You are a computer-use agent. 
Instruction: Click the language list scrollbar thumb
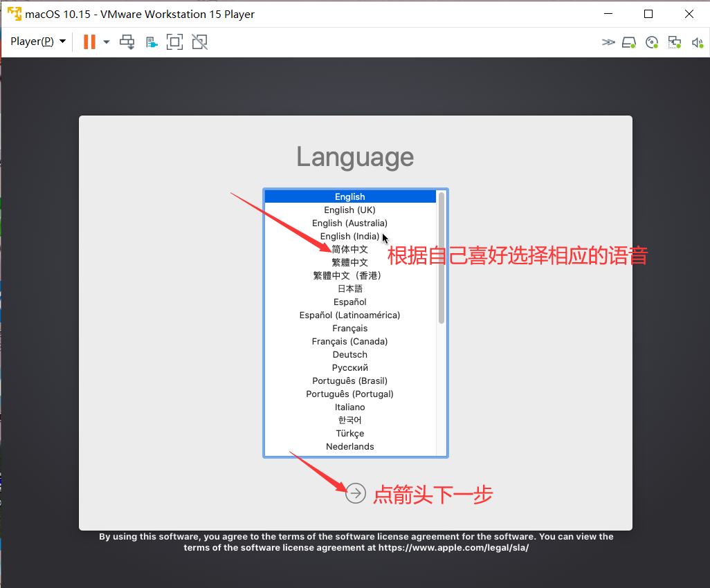442,257
